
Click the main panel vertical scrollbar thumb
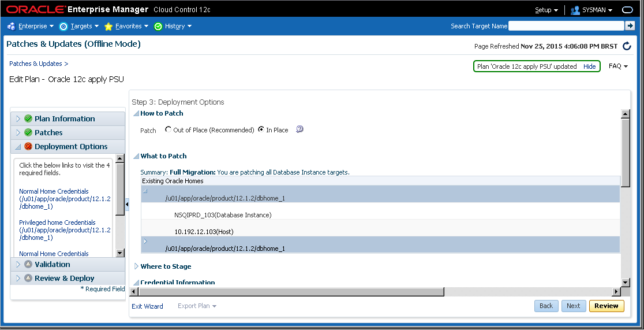pyautogui.click(x=626, y=153)
